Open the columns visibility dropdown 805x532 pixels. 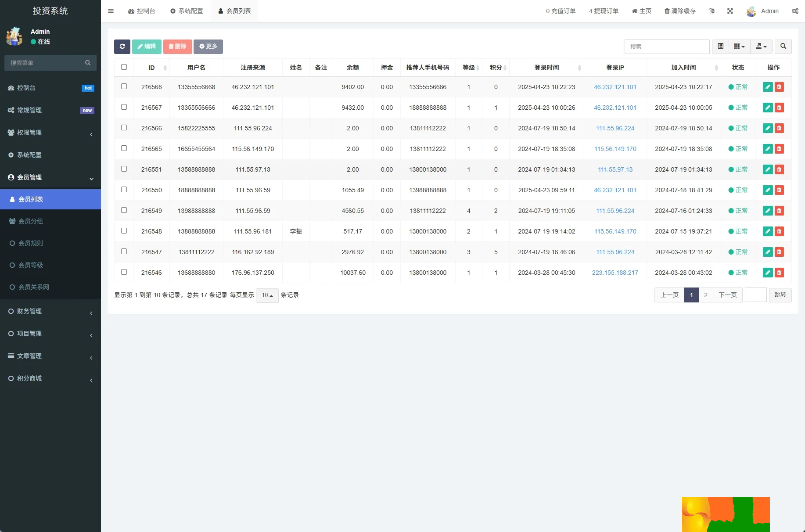[739, 47]
